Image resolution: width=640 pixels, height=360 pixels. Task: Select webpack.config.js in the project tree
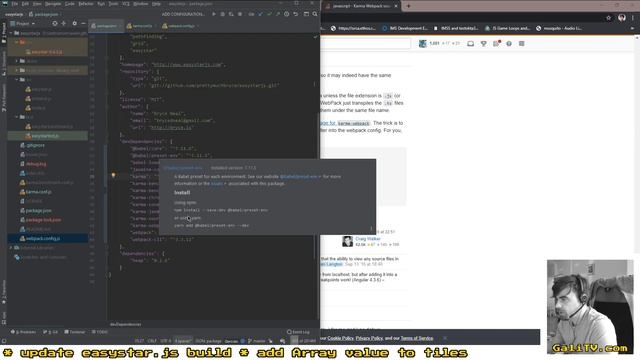pyautogui.click(x=43, y=238)
